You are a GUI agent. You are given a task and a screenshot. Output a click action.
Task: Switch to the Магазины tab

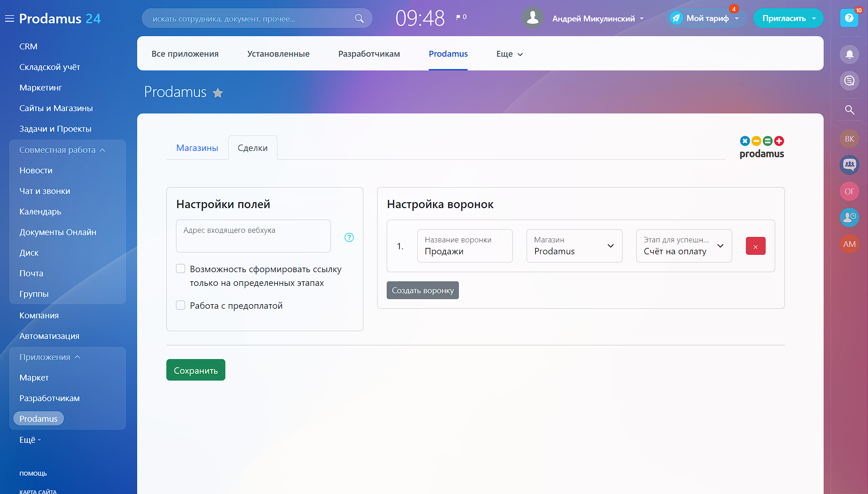[x=197, y=148]
